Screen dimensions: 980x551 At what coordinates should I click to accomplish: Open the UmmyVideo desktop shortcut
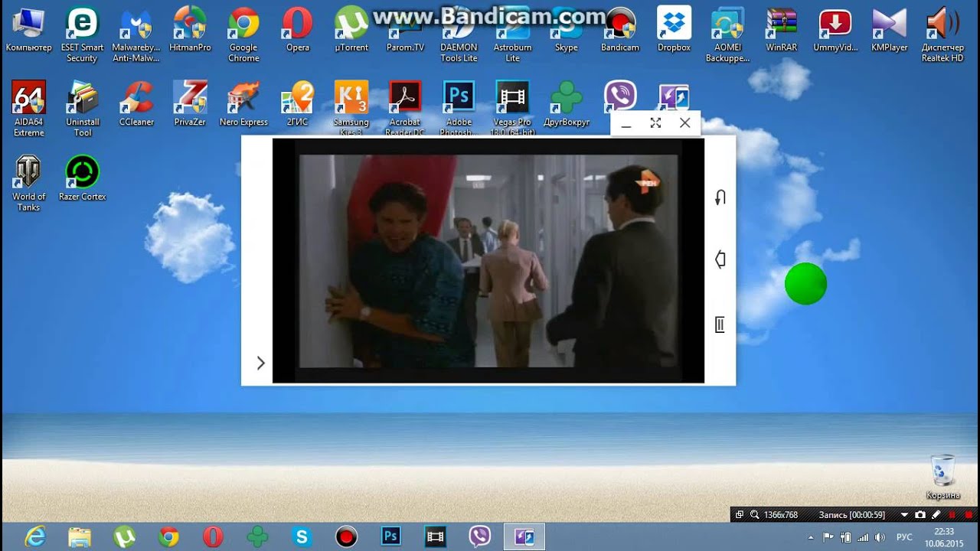tap(835, 31)
